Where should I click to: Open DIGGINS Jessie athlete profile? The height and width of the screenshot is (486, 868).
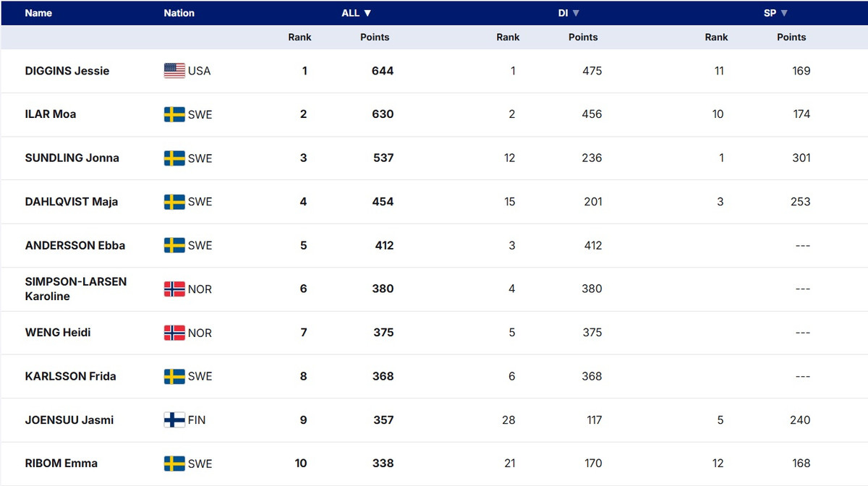pyautogui.click(x=67, y=71)
